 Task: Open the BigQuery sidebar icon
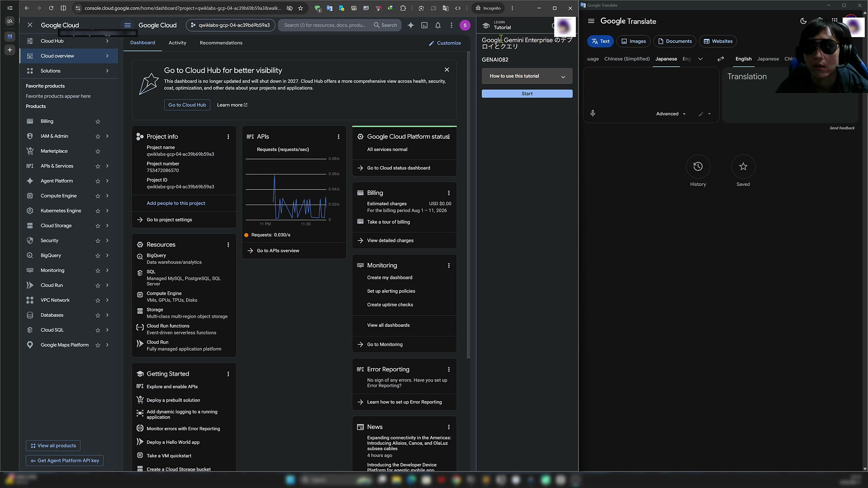point(30,255)
